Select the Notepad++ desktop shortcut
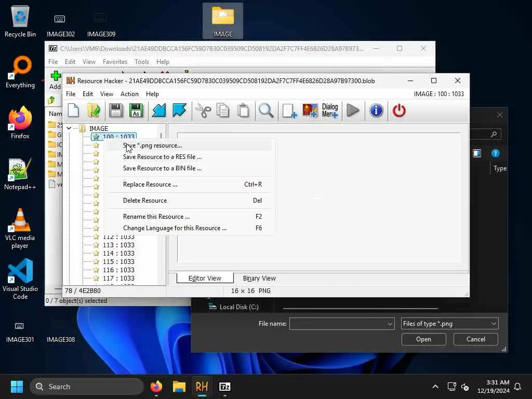 [x=20, y=174]
